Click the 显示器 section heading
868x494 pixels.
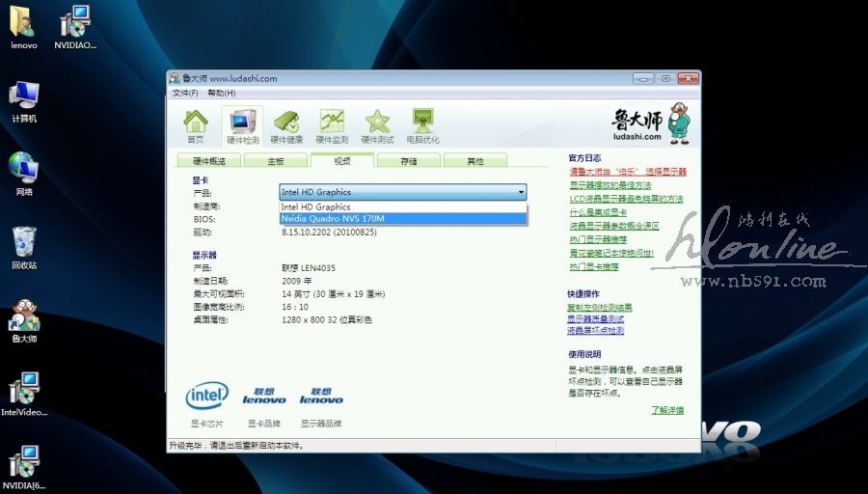[x=204, y=255]
